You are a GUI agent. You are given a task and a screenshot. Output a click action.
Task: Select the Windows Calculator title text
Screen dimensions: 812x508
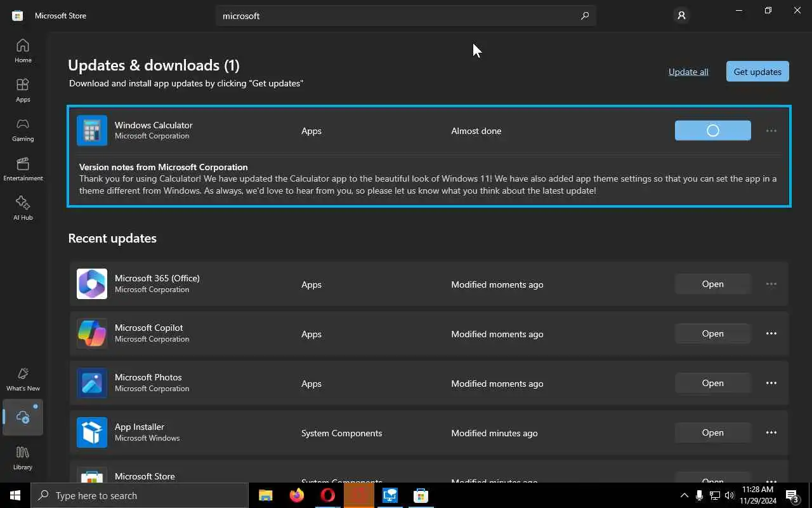pos(154,125)
